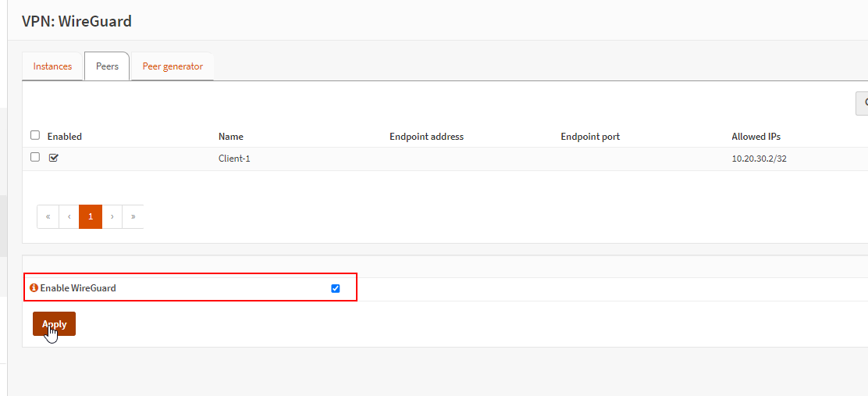Image resolution: width=868 pixels, height=396 pixels.
Task: Uncheck the Enable WireGuard checkbox
Action: point(336,288)
